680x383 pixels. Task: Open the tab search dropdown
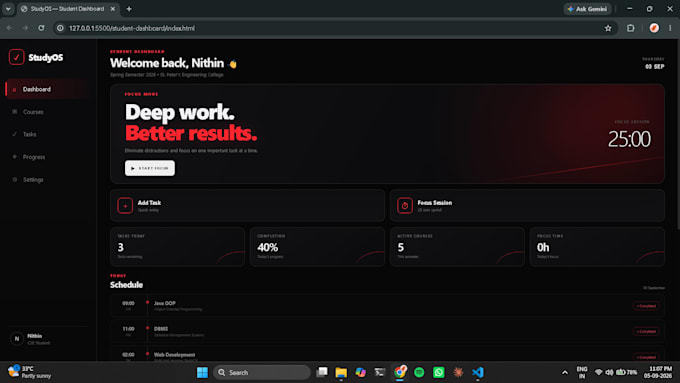point(8,9)
